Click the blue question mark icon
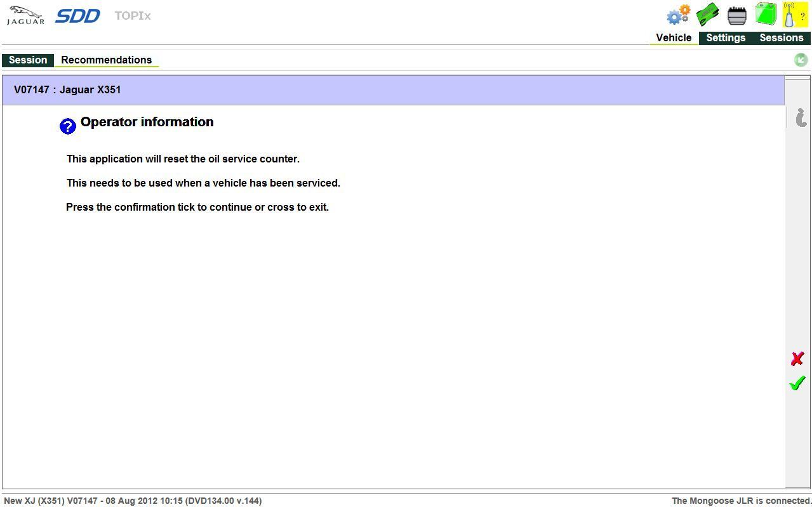The width and height of the screenshot is (812, 507). (x=67, y=126)
